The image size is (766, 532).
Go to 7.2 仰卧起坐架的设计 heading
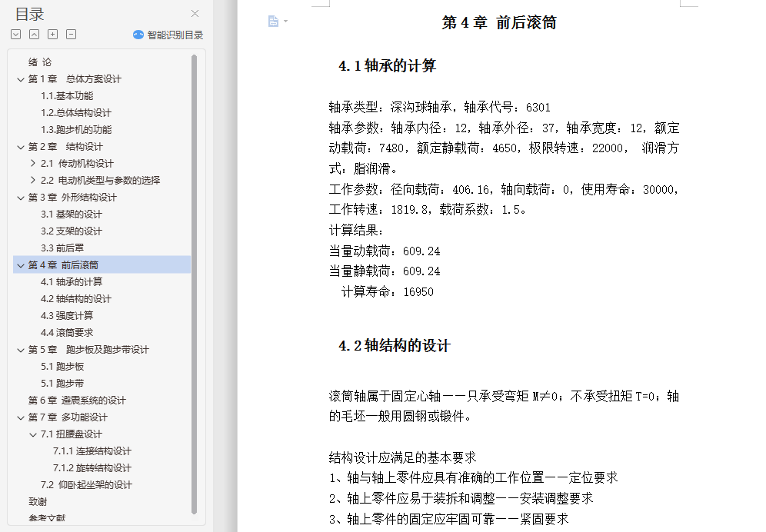coord(86,485)
